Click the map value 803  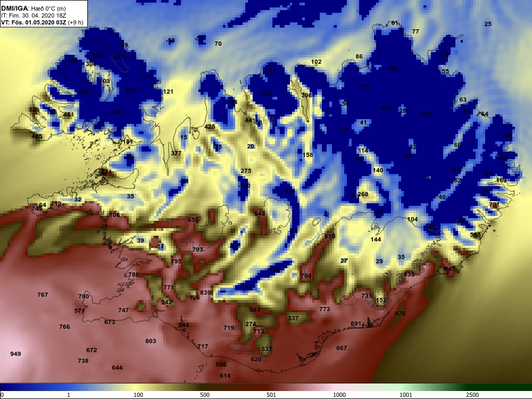[151, 341]
